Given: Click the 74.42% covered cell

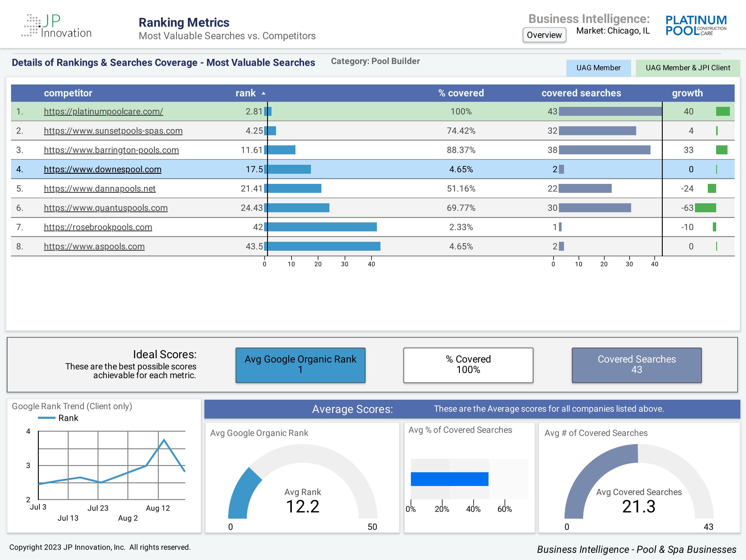Looking at the screenshot, I should coord(461,130).
